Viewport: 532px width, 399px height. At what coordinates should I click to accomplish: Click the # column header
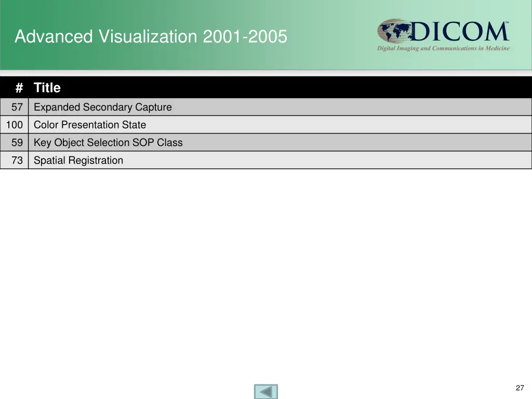[x=19, y=88]
